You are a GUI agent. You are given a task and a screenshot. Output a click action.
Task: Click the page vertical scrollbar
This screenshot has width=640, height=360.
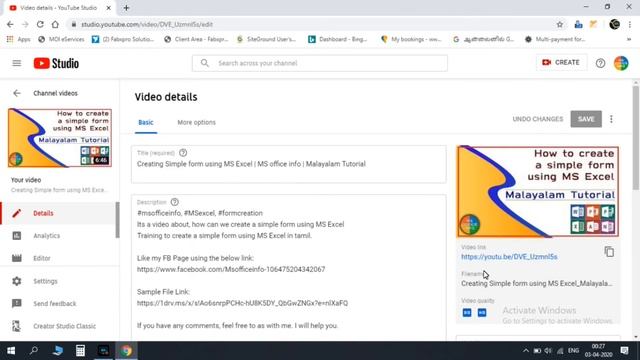(x=636, y=137)
